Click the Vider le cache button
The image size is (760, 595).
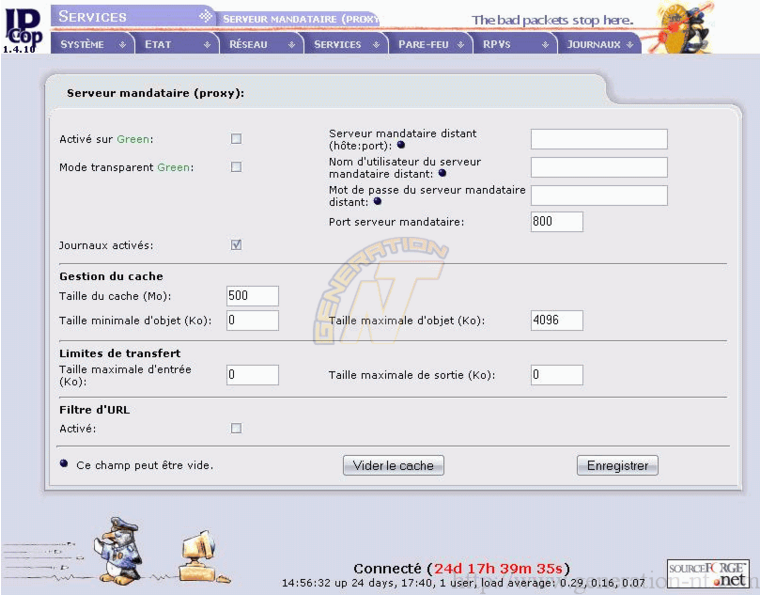(x=393, y=466)
